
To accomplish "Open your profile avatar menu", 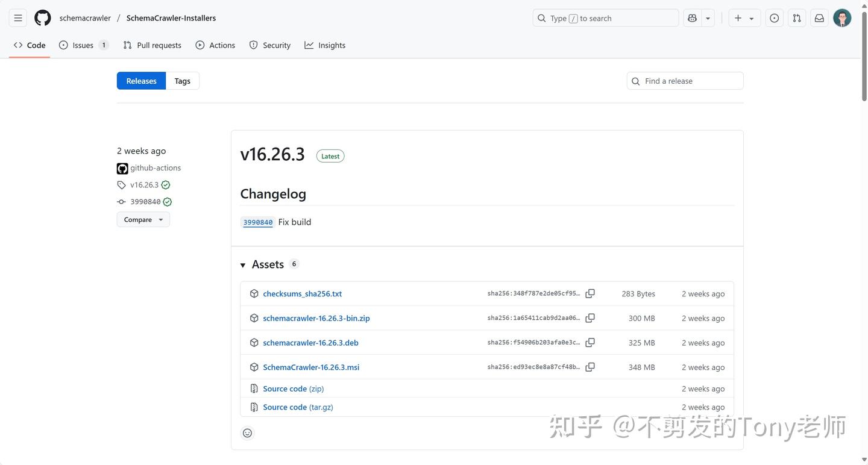I will pyautogui.click(x=841, y=17).
